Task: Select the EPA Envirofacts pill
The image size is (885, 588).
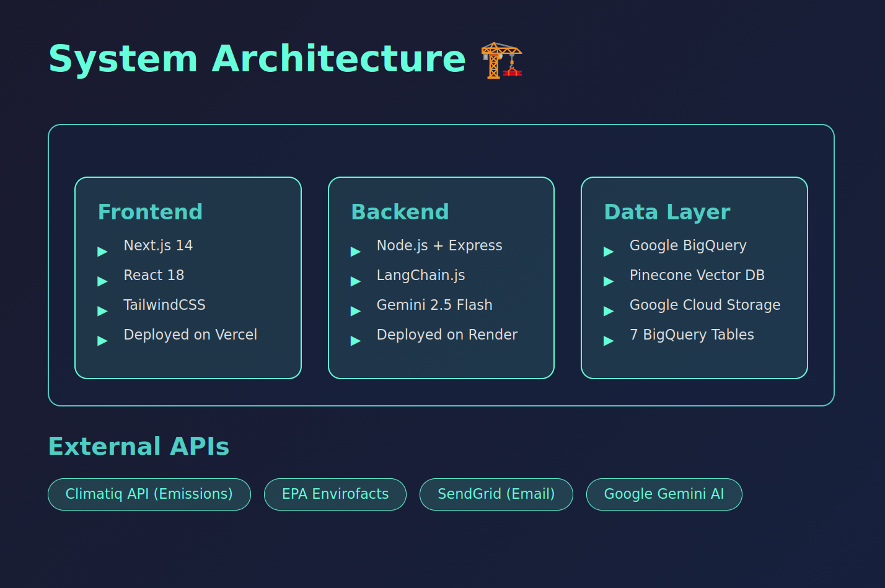Action: [x=335, y=494]
